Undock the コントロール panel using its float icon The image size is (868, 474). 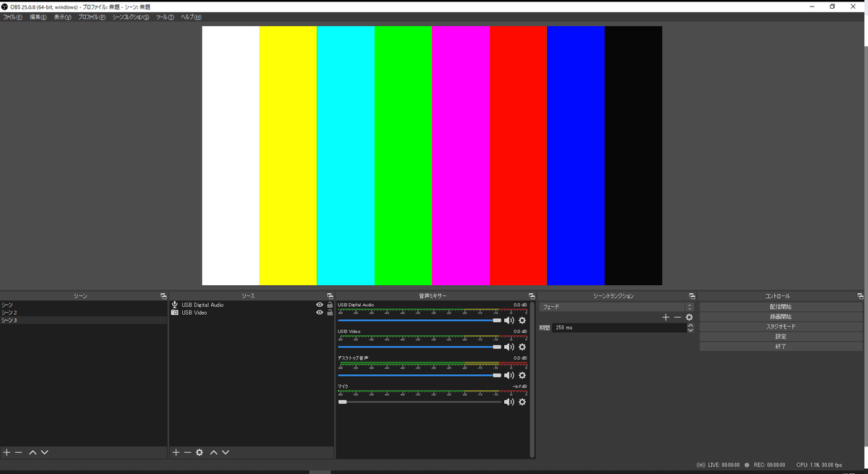860,296
